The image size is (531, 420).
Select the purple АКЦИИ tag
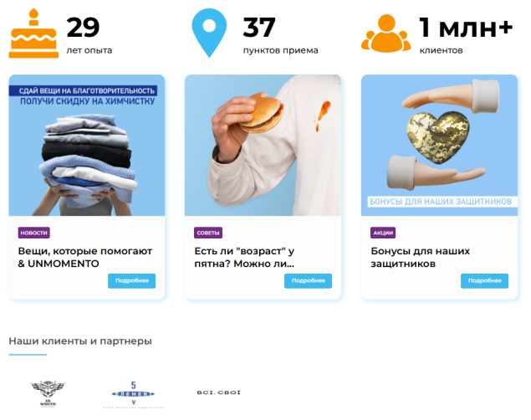383,233
